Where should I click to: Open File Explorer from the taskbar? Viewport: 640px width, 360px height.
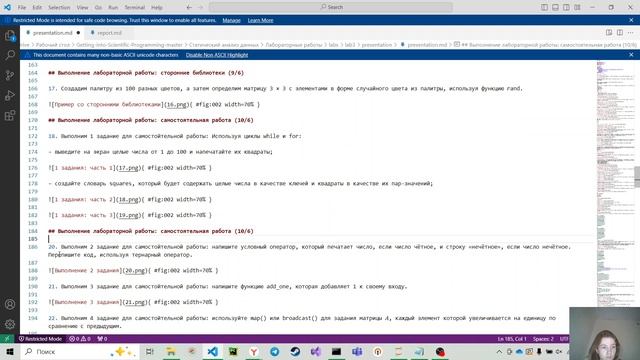[171, 351]
